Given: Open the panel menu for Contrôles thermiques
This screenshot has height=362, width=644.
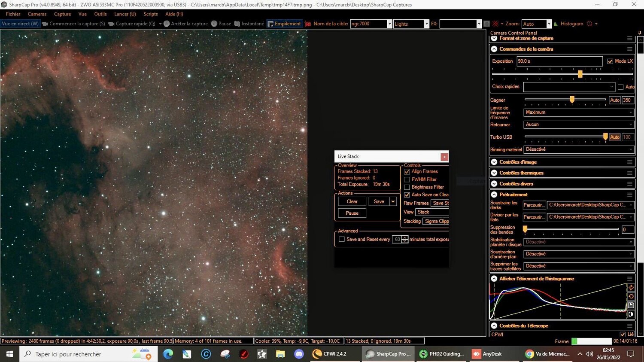Looking at the screenshot, I should (x=629, y=173).
